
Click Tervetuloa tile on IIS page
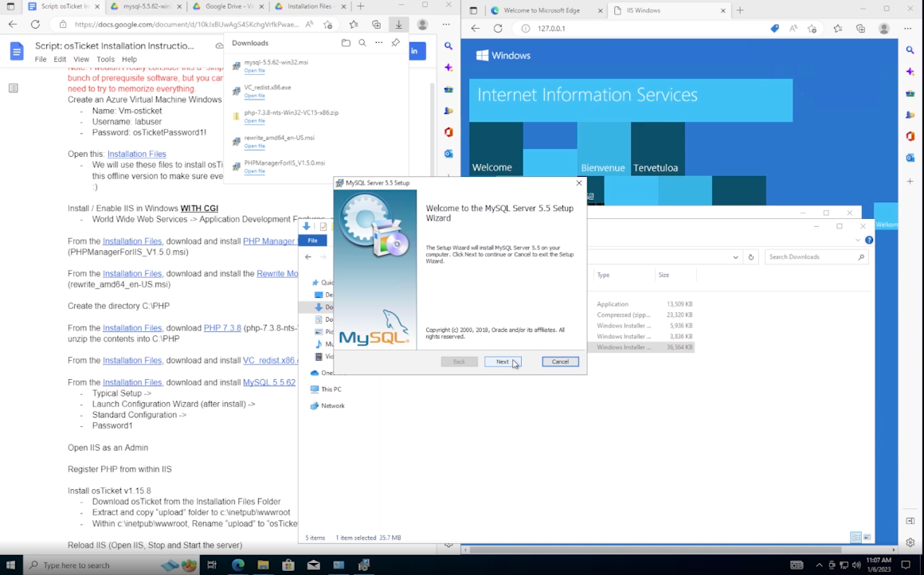[658, 149]
